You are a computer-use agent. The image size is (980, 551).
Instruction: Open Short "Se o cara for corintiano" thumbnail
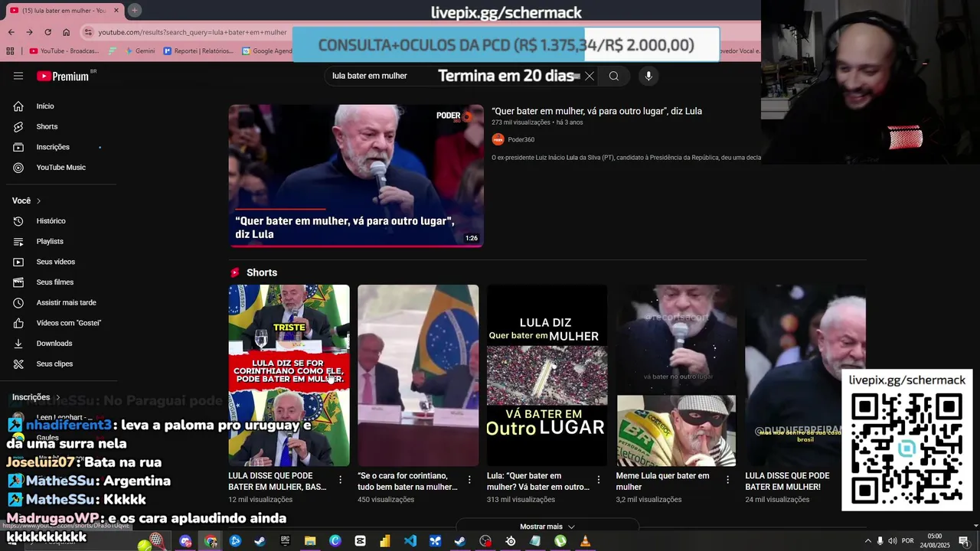tap(418, 375)
